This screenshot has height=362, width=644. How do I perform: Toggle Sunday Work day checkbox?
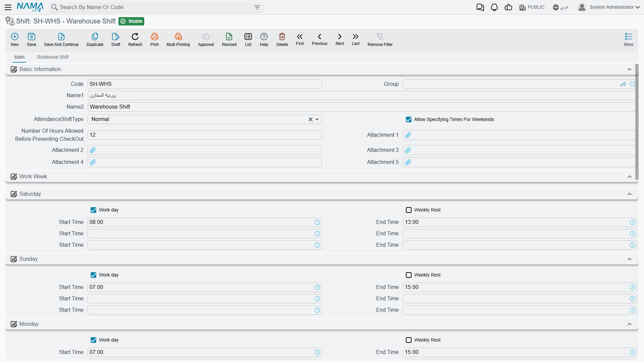93,275
